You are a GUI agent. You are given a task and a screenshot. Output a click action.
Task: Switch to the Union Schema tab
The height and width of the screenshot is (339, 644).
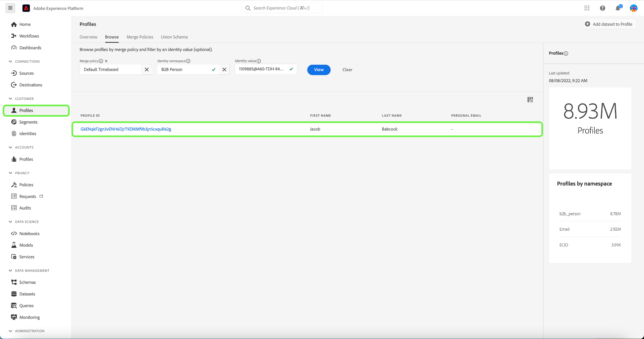click(174, 37)
